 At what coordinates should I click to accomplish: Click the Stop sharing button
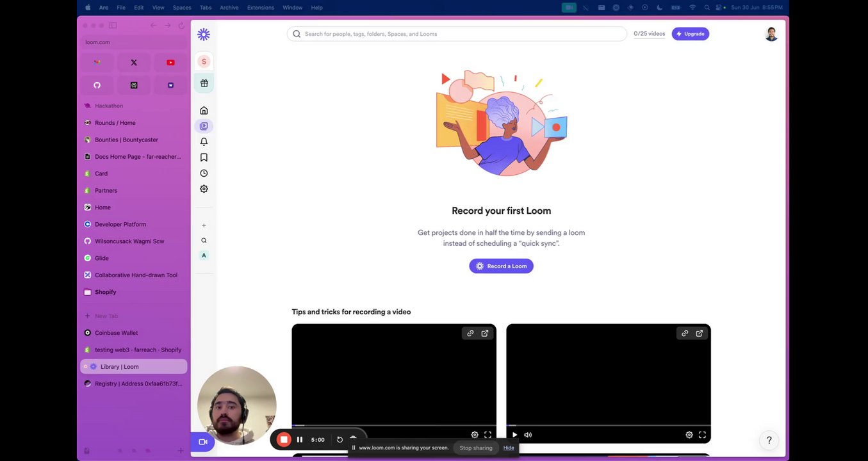[476, 448]
